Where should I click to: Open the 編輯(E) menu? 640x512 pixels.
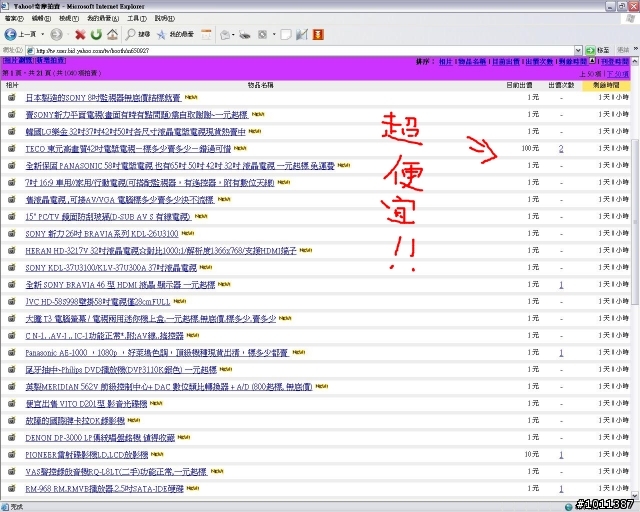(x=41, y=18)
